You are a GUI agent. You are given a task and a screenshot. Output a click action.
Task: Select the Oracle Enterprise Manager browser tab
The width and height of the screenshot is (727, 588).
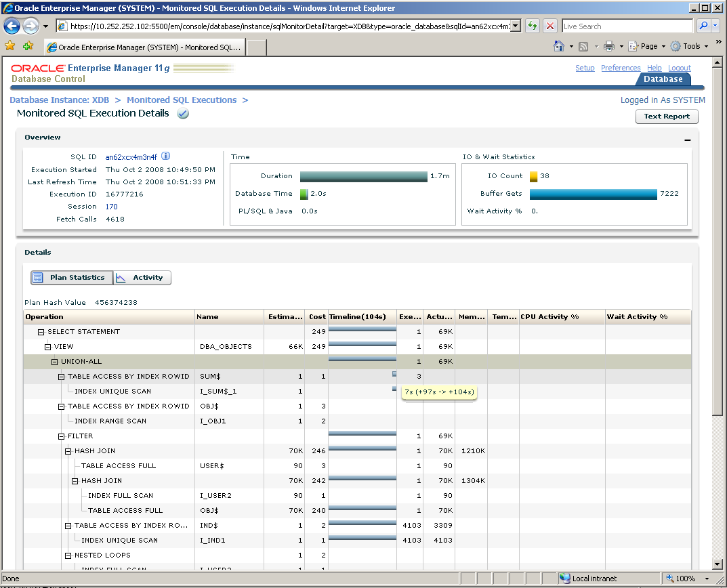click(145, 47)
